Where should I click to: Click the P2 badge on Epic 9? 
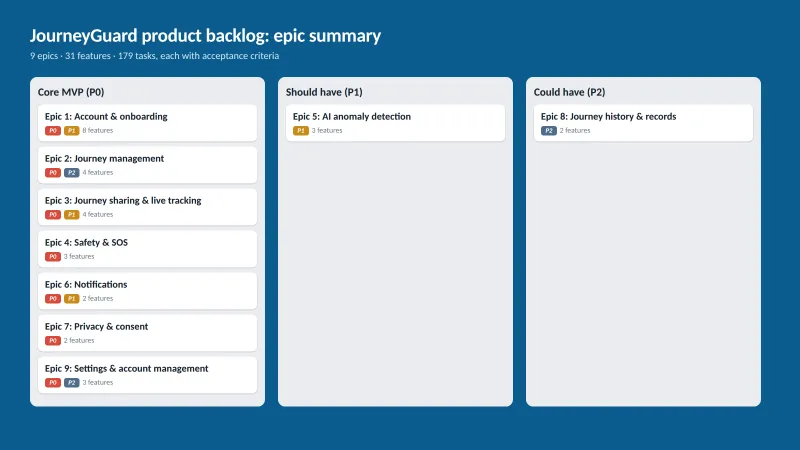click(71, 383)
